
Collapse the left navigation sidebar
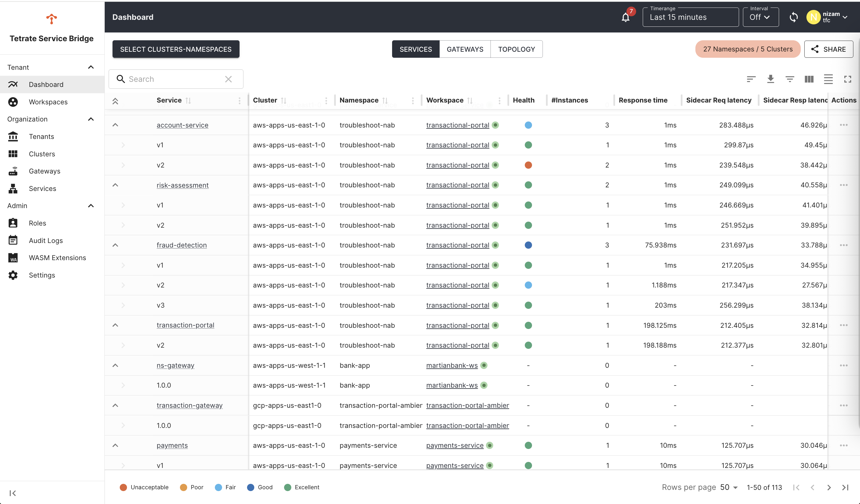(13, 493)
